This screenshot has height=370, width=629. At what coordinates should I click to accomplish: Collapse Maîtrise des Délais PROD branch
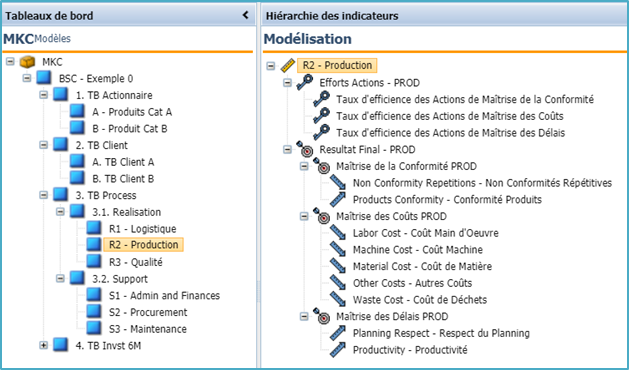[x=304, y=316]
